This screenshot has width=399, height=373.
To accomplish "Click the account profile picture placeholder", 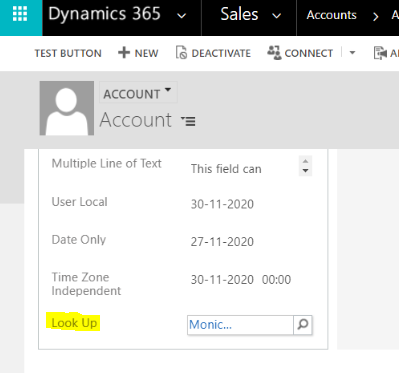I will [x=67, y=108].
